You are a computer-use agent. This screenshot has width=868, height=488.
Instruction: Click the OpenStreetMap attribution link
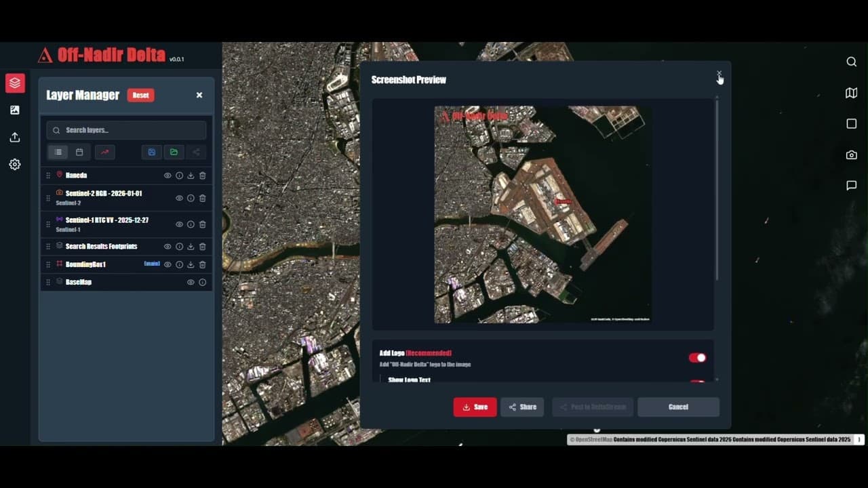pos(591,439)
